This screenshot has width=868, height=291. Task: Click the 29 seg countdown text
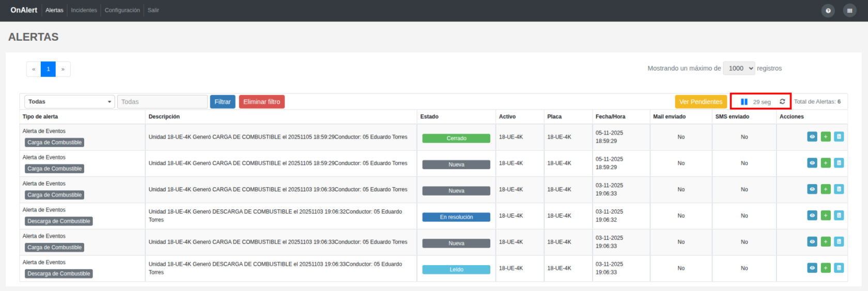pyautogui.click(x=762, y=102)
